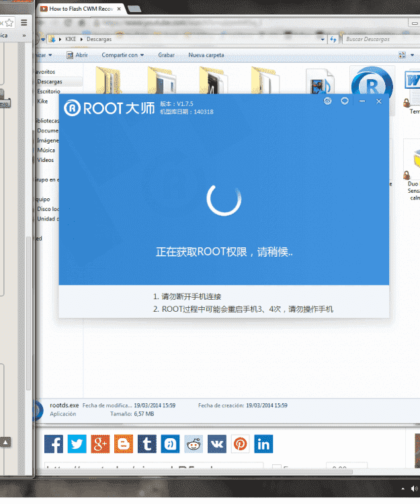Share via the Facebook icon
420x504 pixels.
54,444
